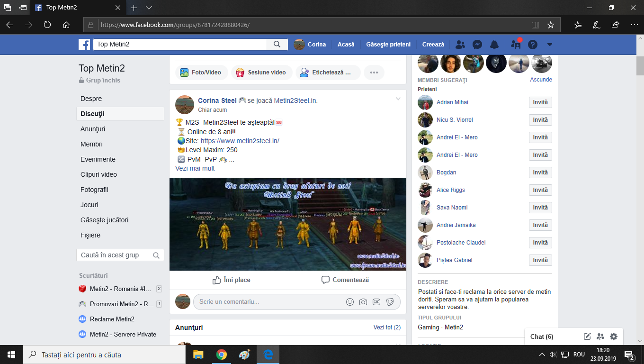
Task: Open the Metin2 Steel post image
Action: tap(288, 224)
